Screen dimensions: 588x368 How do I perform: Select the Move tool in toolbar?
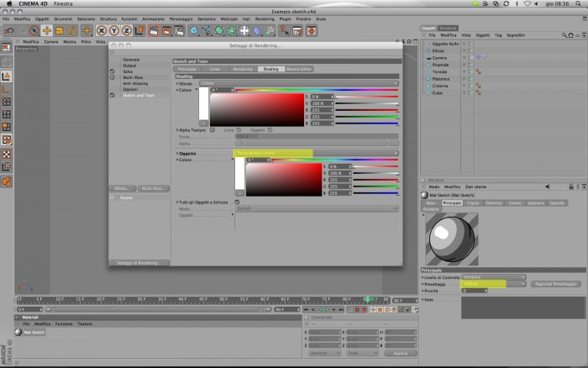tap(47, 31)
